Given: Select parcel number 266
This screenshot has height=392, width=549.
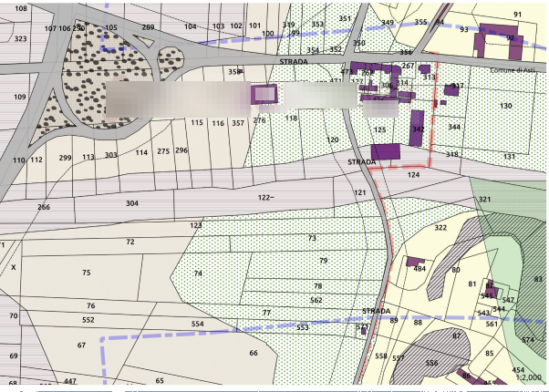Looking at the screenshot, I should point(44,208).
